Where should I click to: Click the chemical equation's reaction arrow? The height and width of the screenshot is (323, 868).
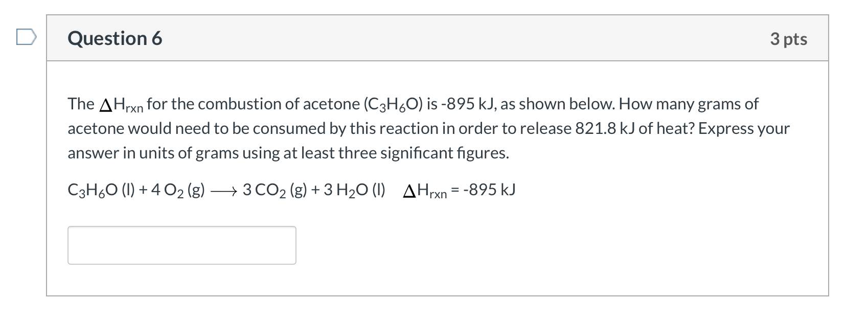[223, 191]
